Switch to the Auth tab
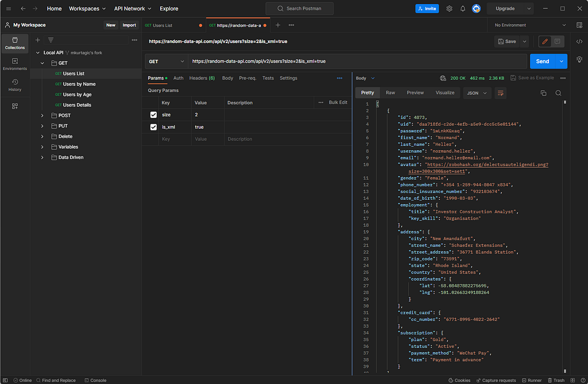The height and width of the screenshot is (384, 588). [x=178, y=78]
